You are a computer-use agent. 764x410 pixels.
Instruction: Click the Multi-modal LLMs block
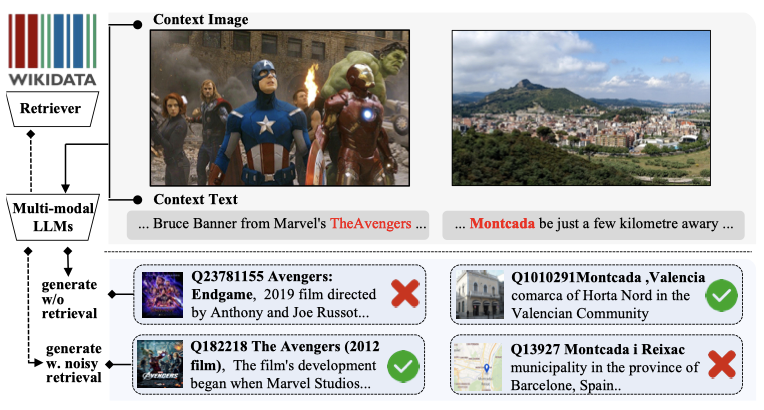(53, 217)
